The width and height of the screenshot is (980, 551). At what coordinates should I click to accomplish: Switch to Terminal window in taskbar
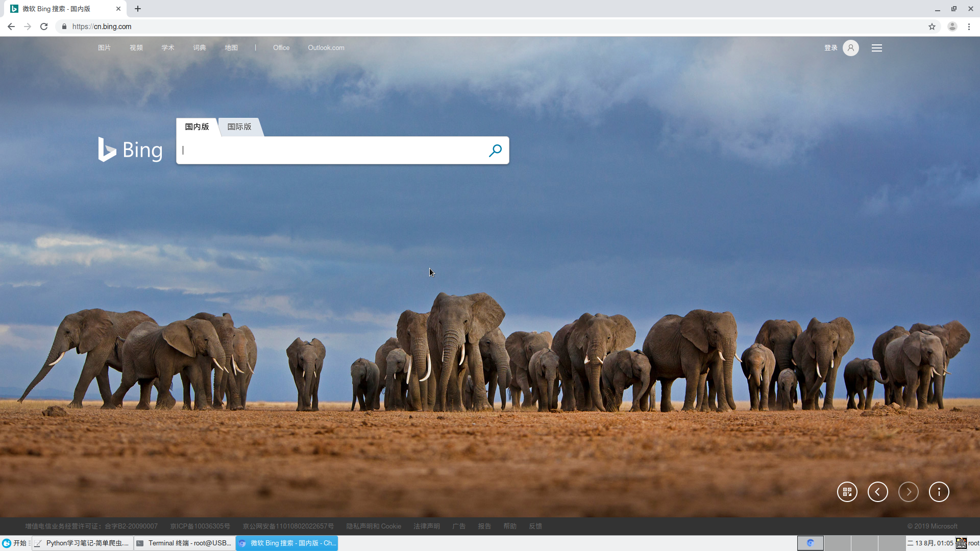click(185, 543)
